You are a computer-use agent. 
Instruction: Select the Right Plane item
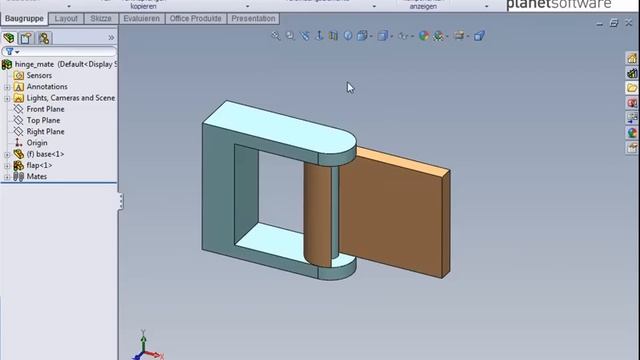(45, 131)
